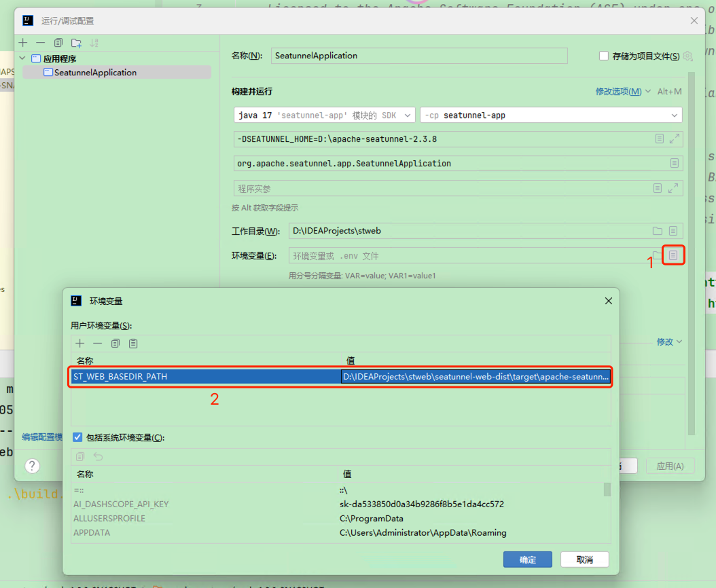Open the 修改 dropdown link
716x588 pixels.
(x=669, y=342)
